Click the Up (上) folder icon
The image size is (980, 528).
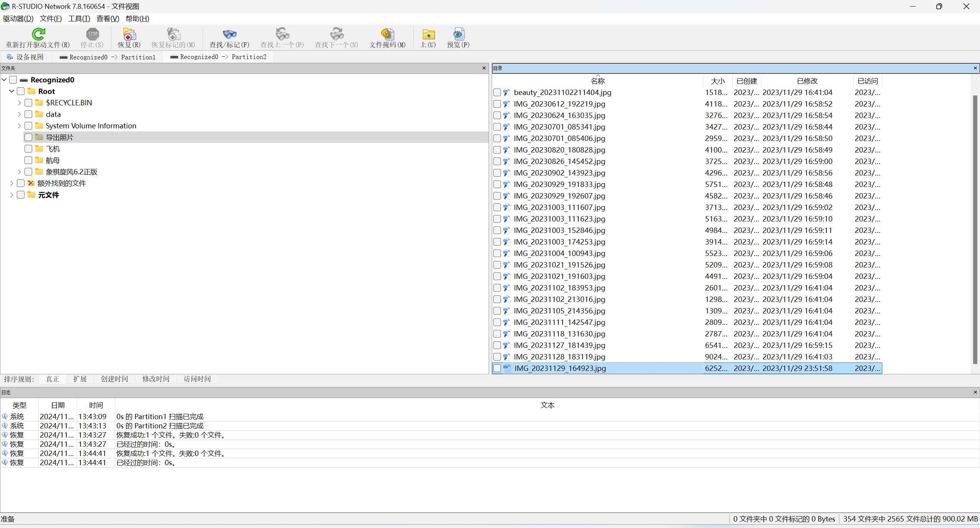tap(428, 34)
